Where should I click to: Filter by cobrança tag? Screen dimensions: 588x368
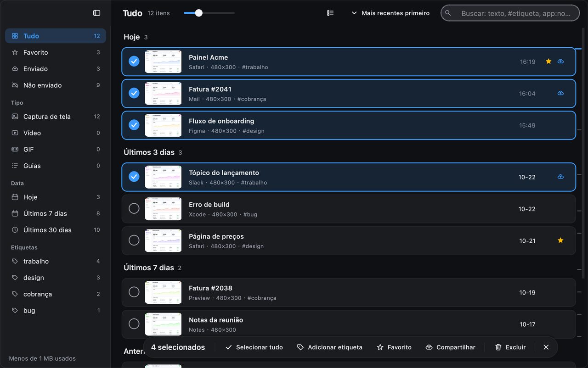[56, 295]
